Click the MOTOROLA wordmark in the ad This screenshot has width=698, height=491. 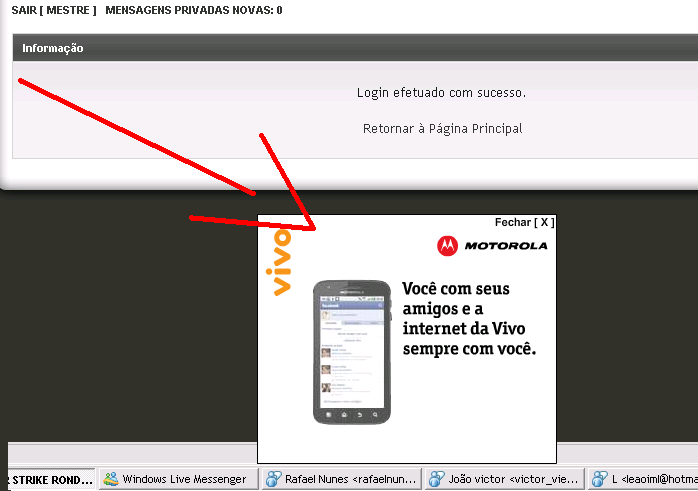(x=505, y=246)
